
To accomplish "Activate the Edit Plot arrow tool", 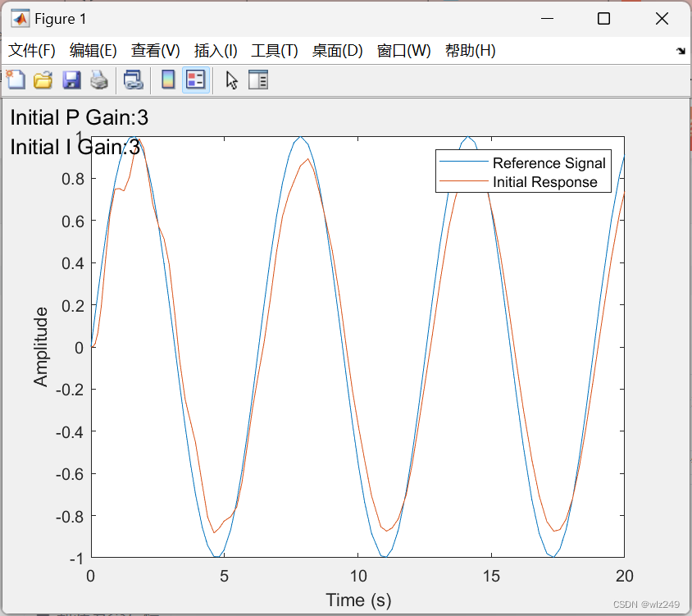I will point(232,80).
